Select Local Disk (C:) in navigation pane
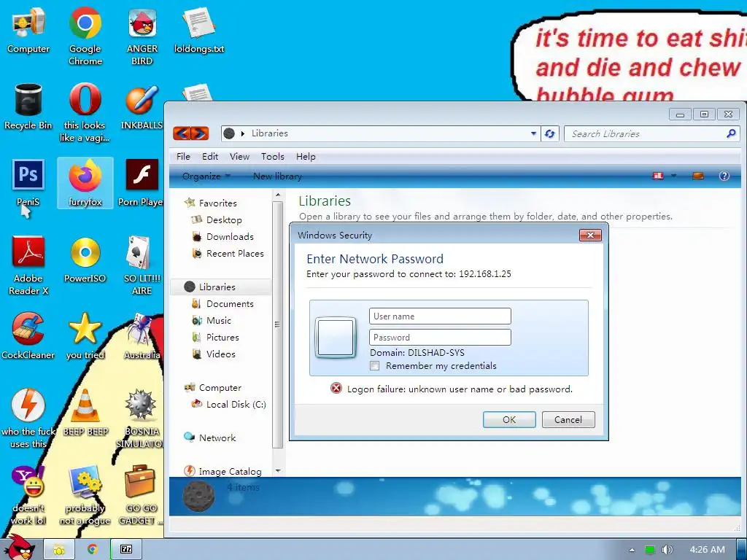 tap(236, 404)
